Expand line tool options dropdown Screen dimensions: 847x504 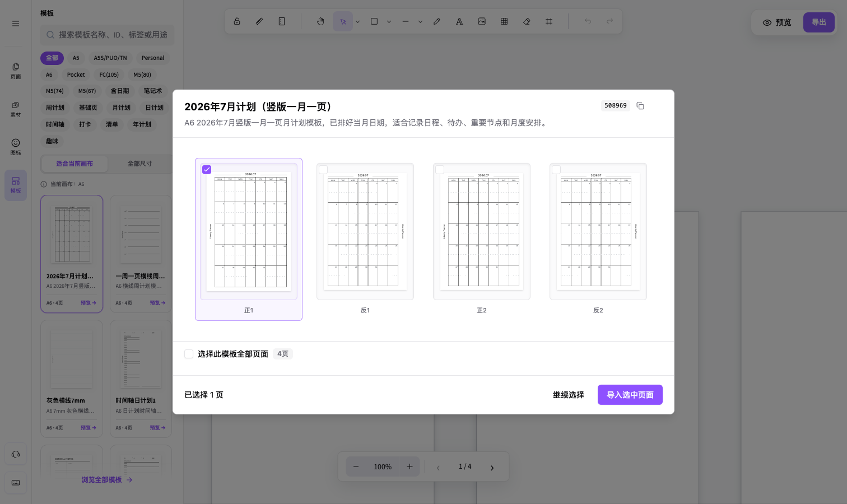point(420,22)
